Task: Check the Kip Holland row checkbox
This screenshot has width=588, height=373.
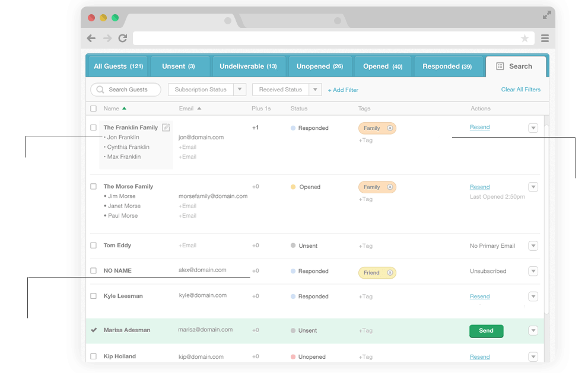Action: point(93,356)
